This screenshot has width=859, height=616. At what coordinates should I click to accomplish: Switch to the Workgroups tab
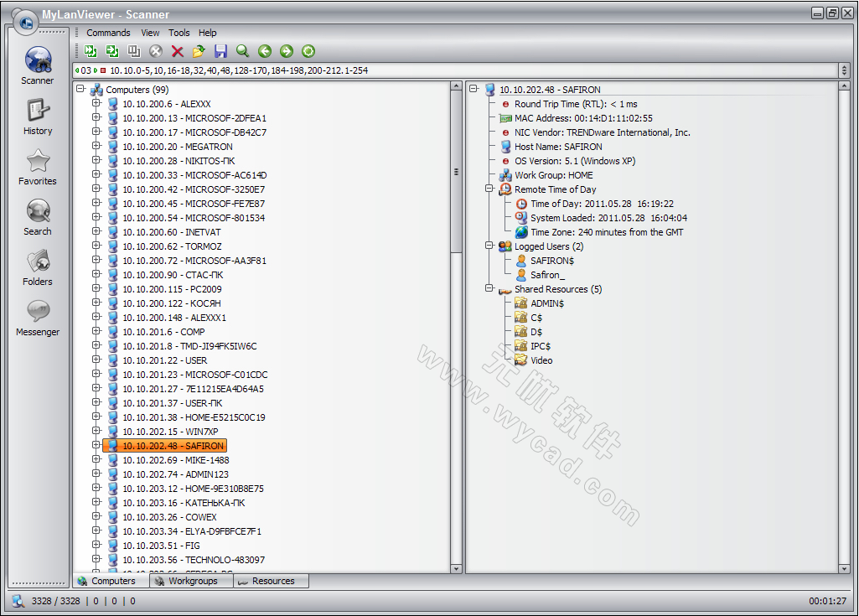[192, 581]
